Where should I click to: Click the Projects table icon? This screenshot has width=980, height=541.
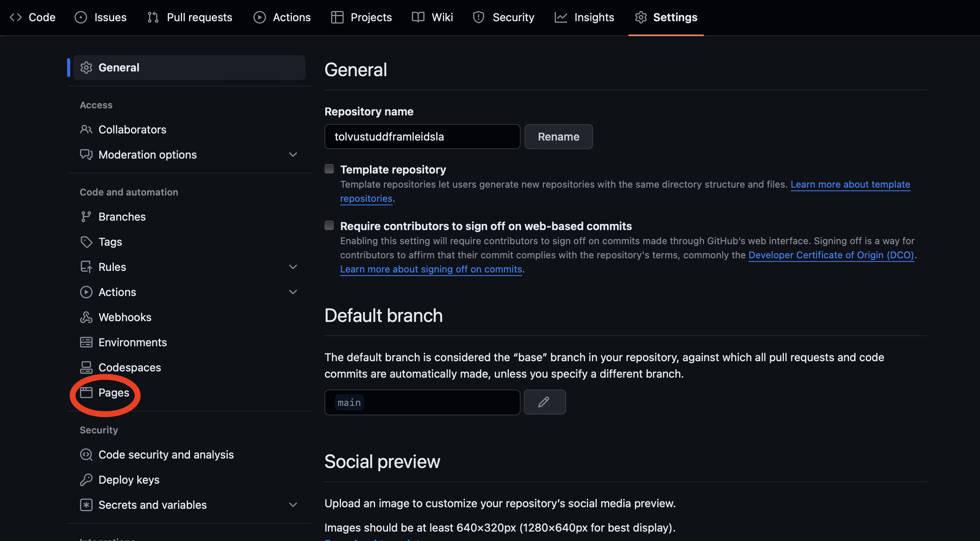337,17
